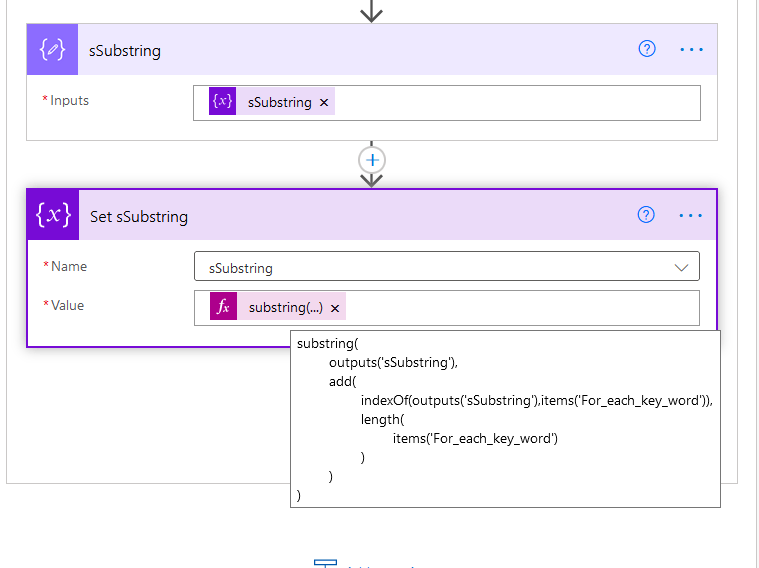Open help for the Set sSubstring action

(647, 215)
